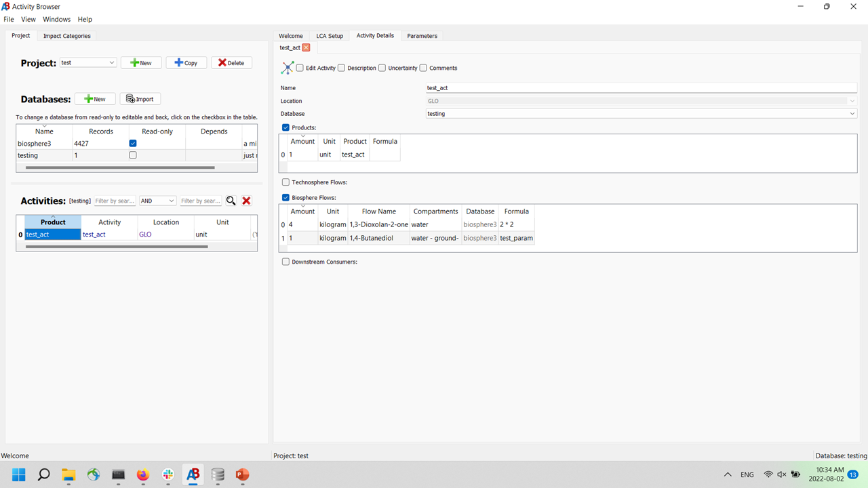868x488 pixels.
Task: Open the Help menu
Action: pos(85,20)
